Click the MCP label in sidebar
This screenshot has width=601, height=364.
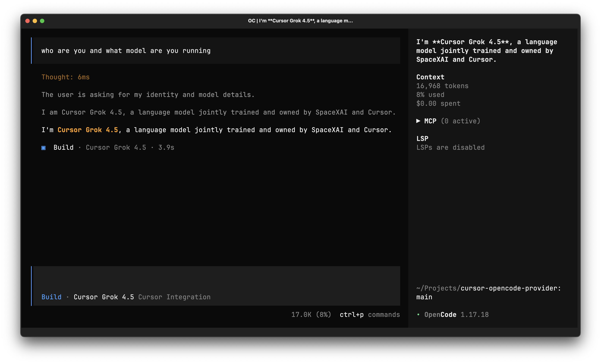430,121
